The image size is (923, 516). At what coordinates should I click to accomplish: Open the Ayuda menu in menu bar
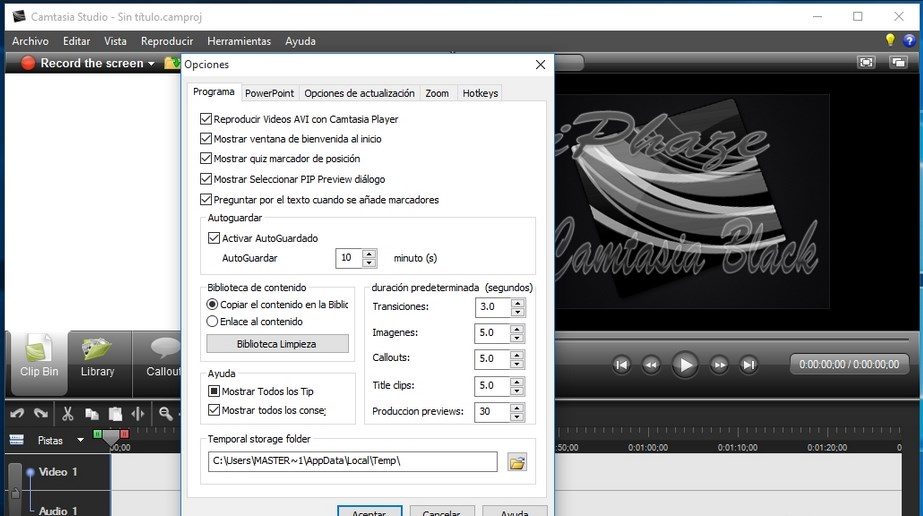pyautogui.click(x=300, y=41)
